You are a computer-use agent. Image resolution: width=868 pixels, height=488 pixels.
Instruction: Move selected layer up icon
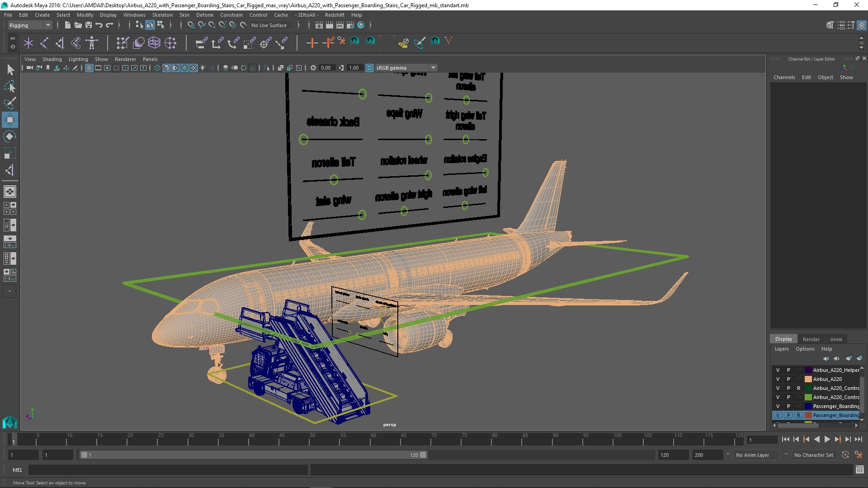pyautogui.click(x=826, y=358)
